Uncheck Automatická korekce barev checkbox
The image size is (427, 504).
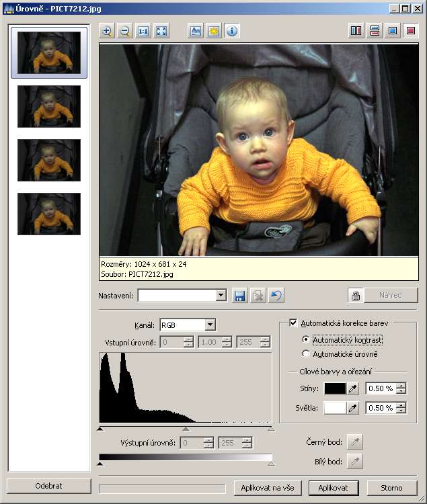[293, 323]
